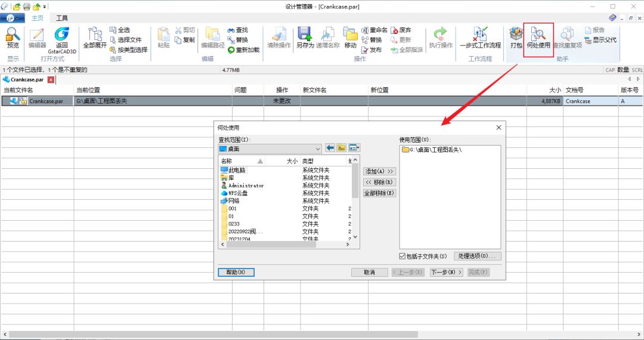Click the 一步式工作流程 workflow icon
The height and width of the screenshot is (340, 644).
[480, 36]
